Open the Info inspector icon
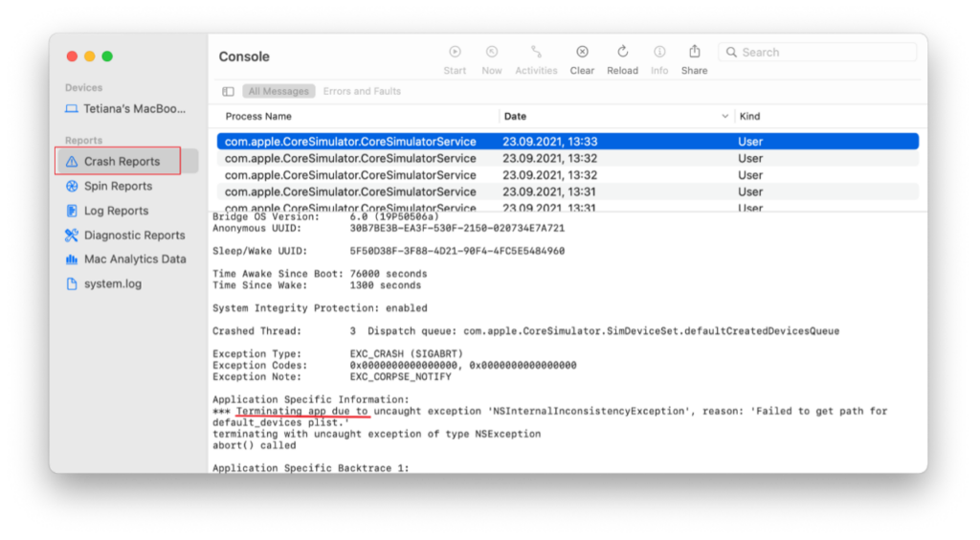980x540 pixels. click(x=659, y=52)
